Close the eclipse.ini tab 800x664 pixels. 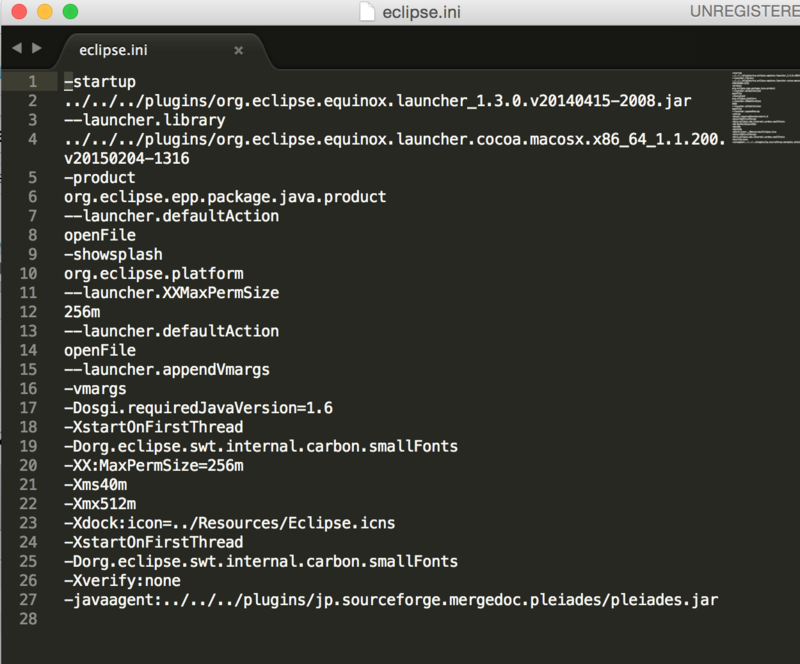click(238, 51)
